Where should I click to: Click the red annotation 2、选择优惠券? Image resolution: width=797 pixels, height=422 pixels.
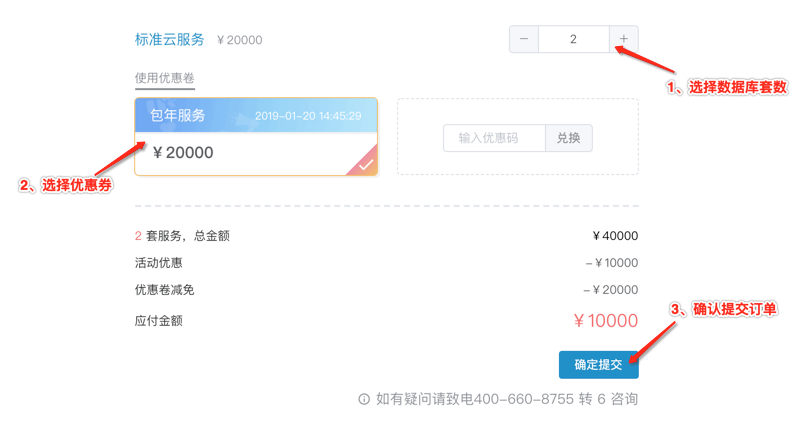[66, 186]
